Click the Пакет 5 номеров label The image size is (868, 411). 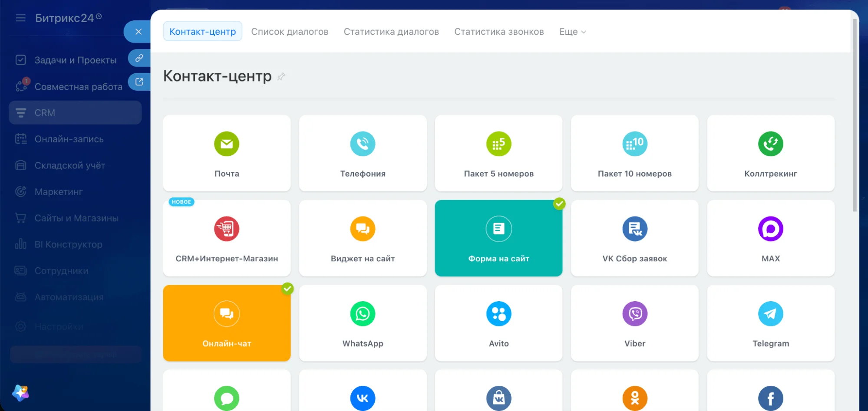pos(498,174)
